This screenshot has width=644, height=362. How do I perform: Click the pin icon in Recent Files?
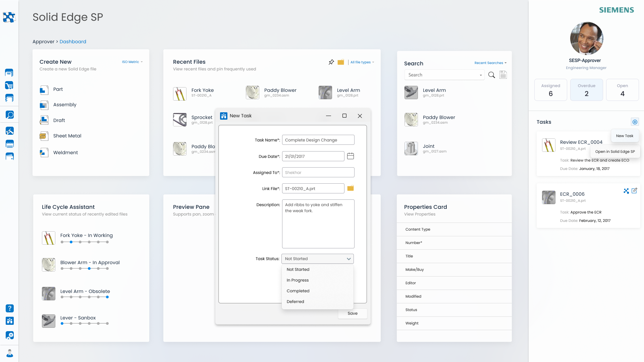tap(331, 62)
